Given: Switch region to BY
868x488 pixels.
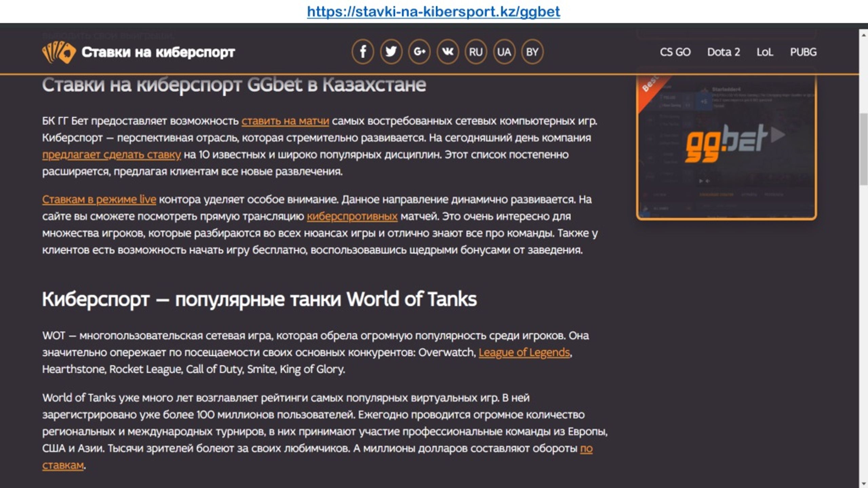Looking at the screenshot, I should coord(532,52).
